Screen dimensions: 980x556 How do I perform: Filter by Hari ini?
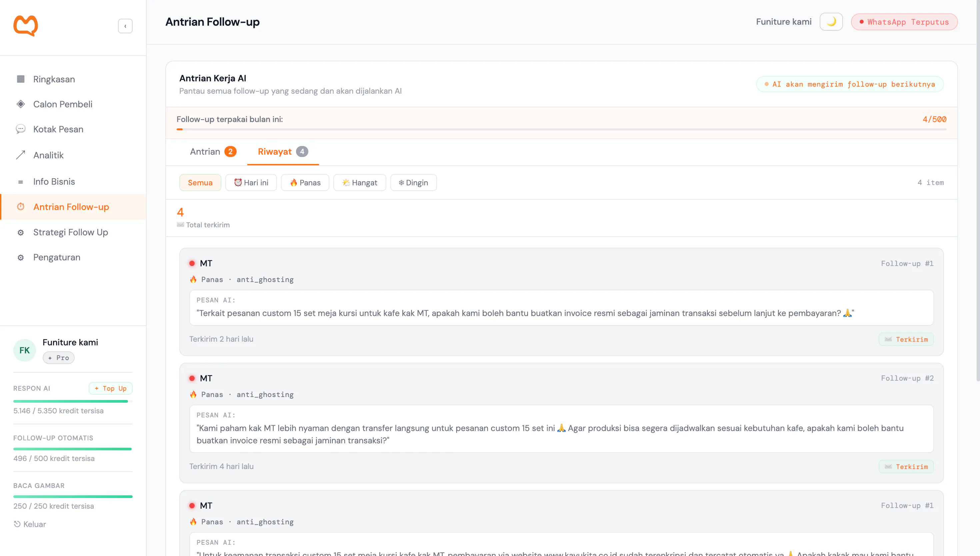(251, 183)
